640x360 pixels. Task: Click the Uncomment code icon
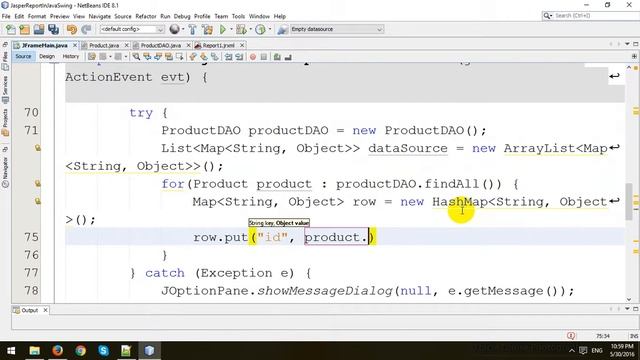point(288,57)
